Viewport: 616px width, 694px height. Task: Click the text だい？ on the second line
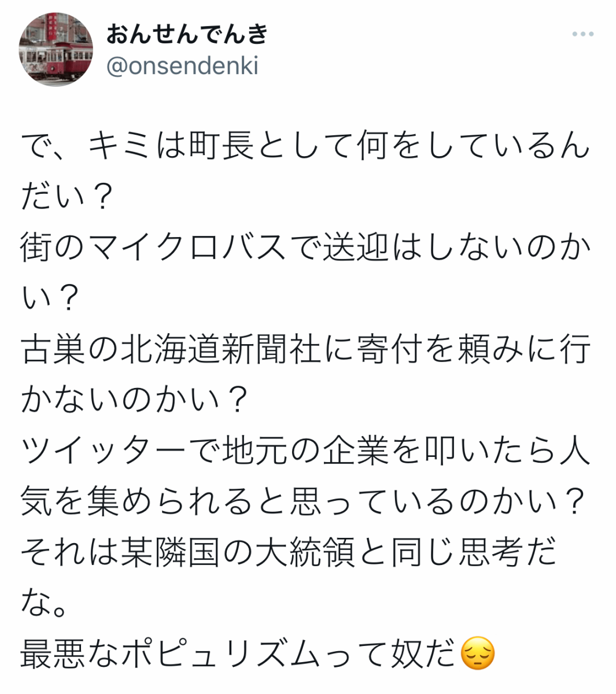pyautogui.click(x=65, y=197)
